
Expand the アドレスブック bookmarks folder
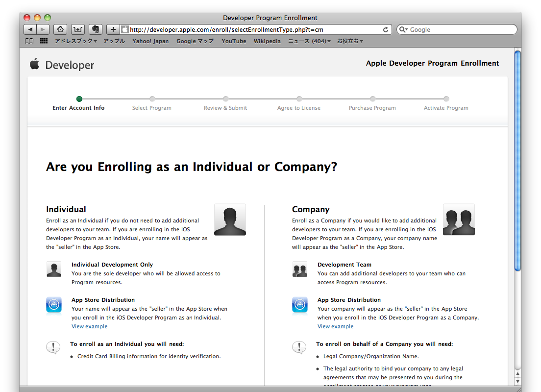coord(75,41)
